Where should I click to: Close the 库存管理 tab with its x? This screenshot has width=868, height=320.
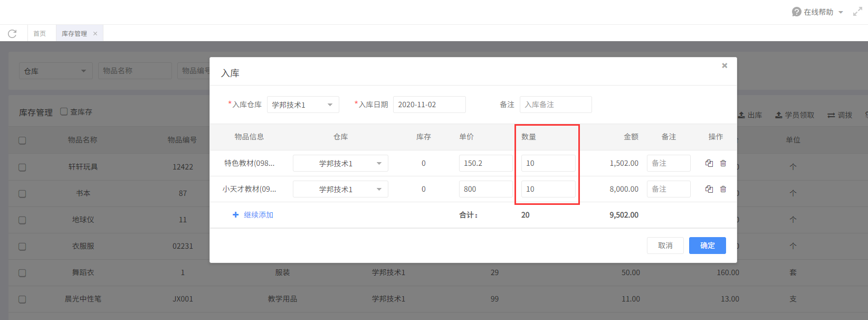click(x=96, y=34)
